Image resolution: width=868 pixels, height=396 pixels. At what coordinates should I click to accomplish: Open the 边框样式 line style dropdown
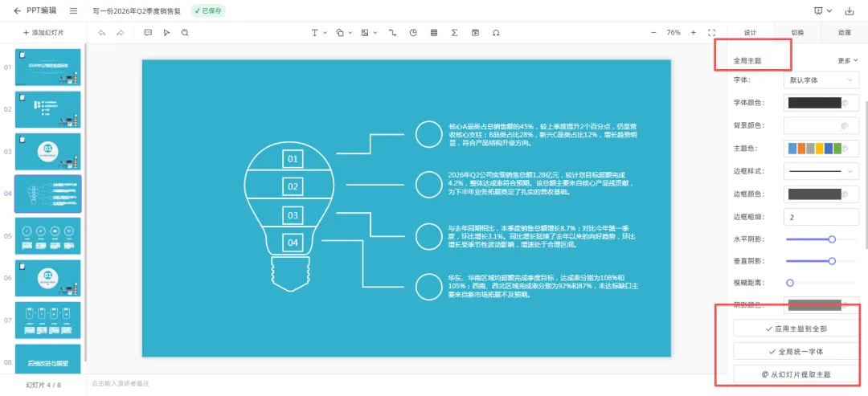pyautogui.click(x=821, y=171)
